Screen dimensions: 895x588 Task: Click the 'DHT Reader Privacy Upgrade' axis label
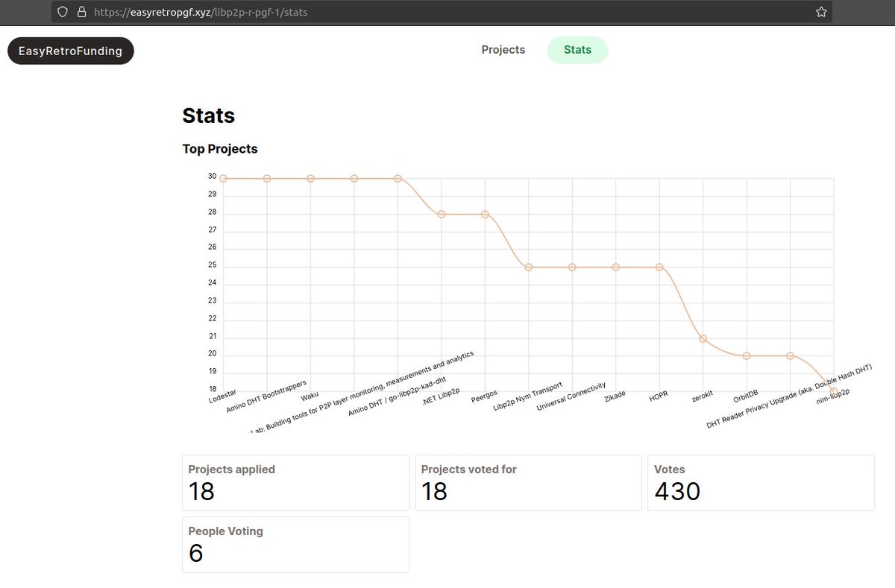[790, 396]
